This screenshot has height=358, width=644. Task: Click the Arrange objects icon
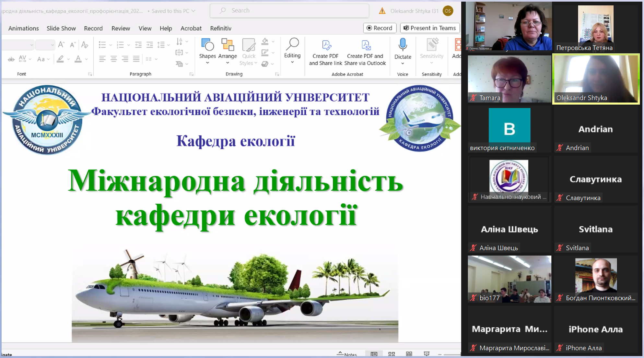tap(228, 45)
